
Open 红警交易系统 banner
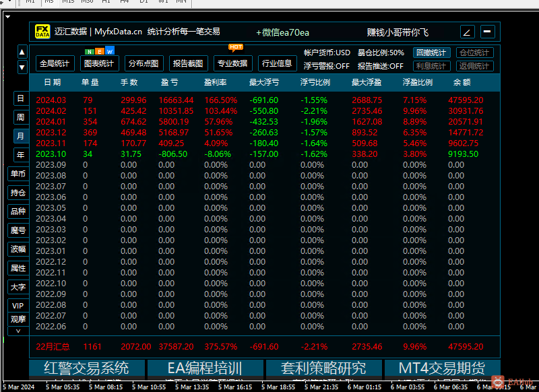(x=87, y=368)
